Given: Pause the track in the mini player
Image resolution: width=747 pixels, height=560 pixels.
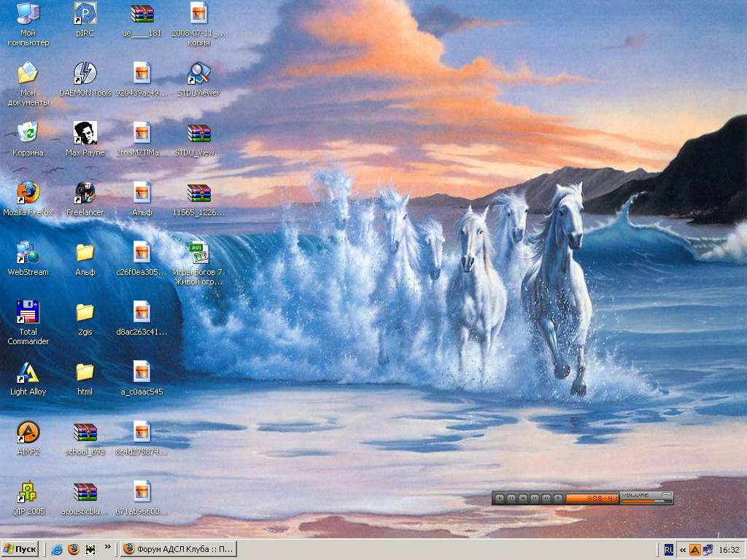Looking at the screenshot, I should coord(511,498).
